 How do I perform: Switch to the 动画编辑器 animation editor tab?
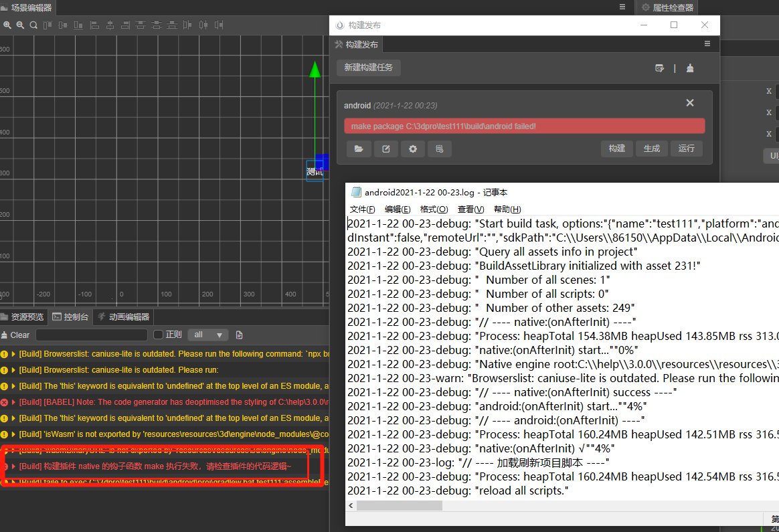coord(124,317)
